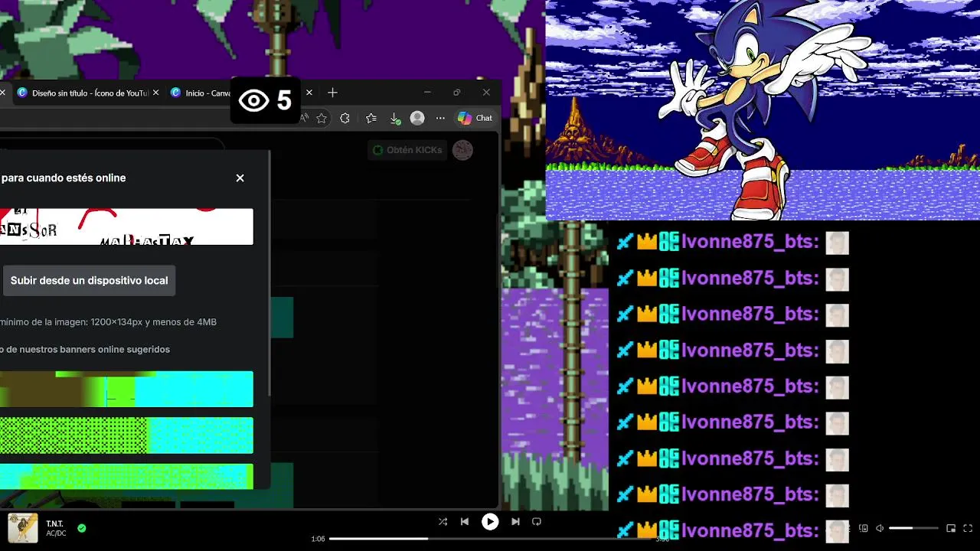Open the mini player icon
980x551 pixels.
(951, 528)
